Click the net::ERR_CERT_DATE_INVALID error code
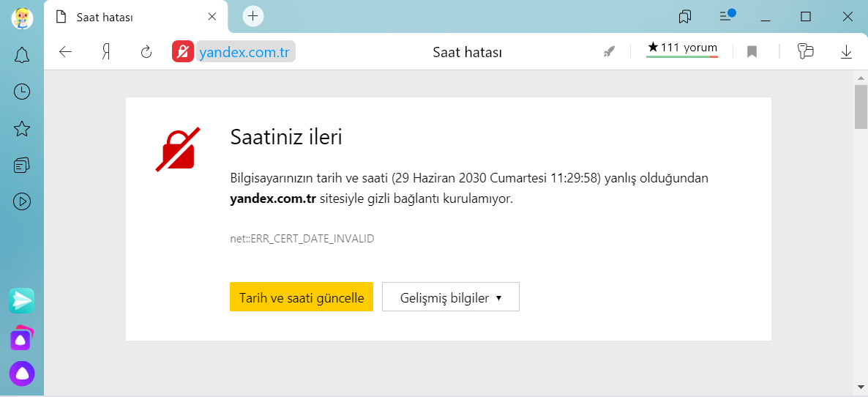The width and height of the screenshot is (868, 397). (x=302, y=240)
